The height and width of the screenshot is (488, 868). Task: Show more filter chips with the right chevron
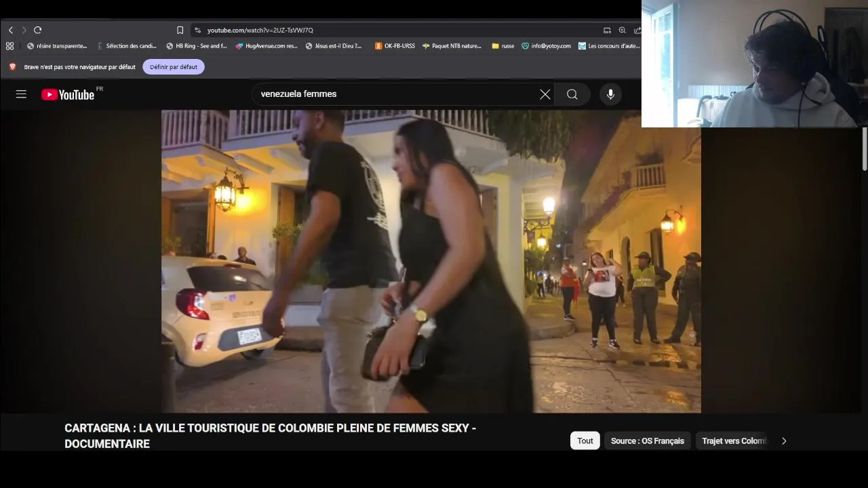point(784,441)
